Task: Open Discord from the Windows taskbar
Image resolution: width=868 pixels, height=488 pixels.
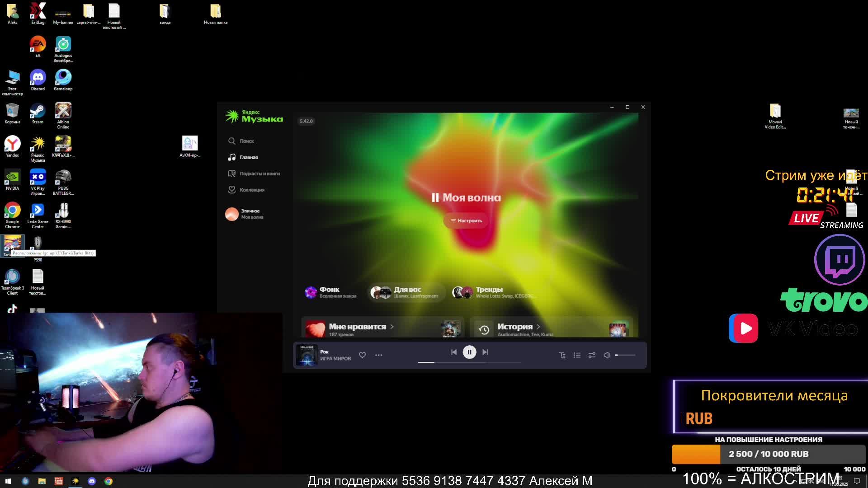Action: point(92,481)
